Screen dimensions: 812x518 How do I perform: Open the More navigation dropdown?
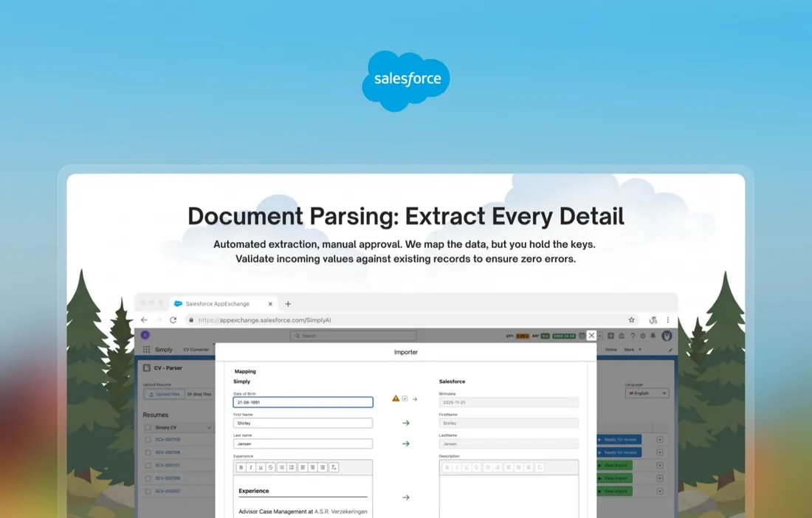[x=633, y=350]
